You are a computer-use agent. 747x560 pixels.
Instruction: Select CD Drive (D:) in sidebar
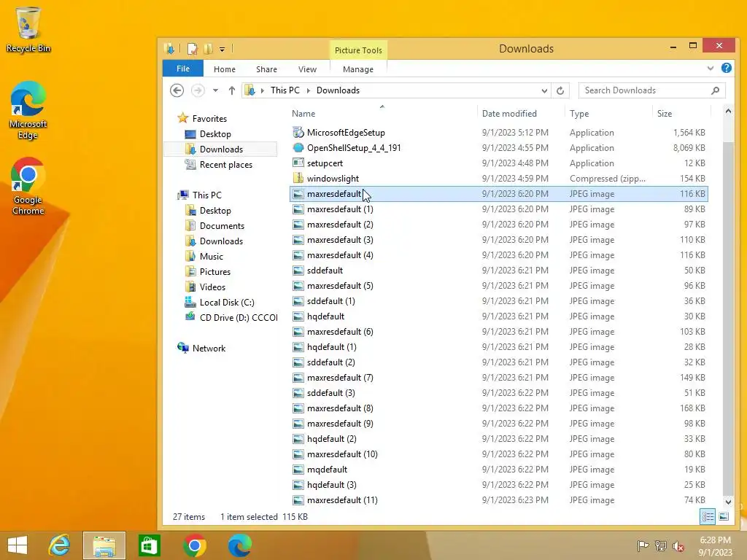pyautogui.click(x=231, y=317)
